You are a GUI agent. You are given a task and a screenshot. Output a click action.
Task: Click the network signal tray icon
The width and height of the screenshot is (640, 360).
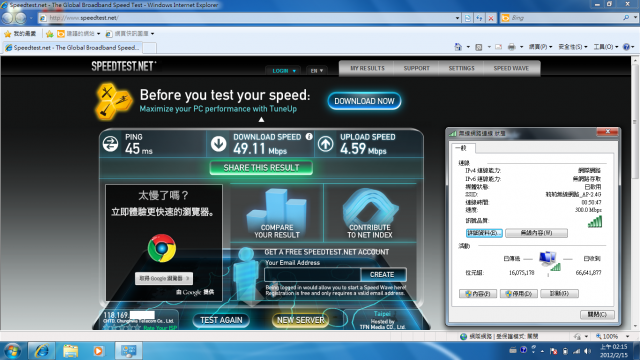tap(576, 351)
